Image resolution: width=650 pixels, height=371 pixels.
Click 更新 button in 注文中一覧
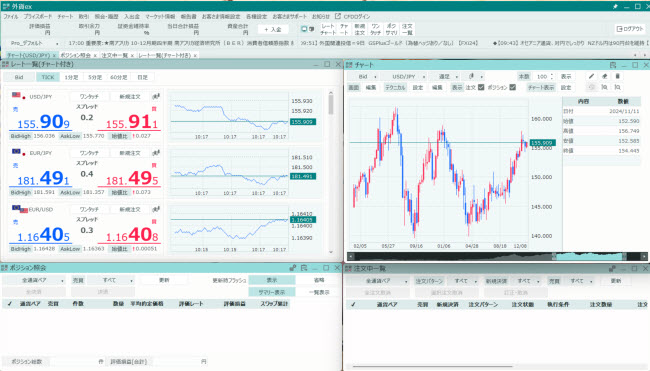tap(616, 281)
